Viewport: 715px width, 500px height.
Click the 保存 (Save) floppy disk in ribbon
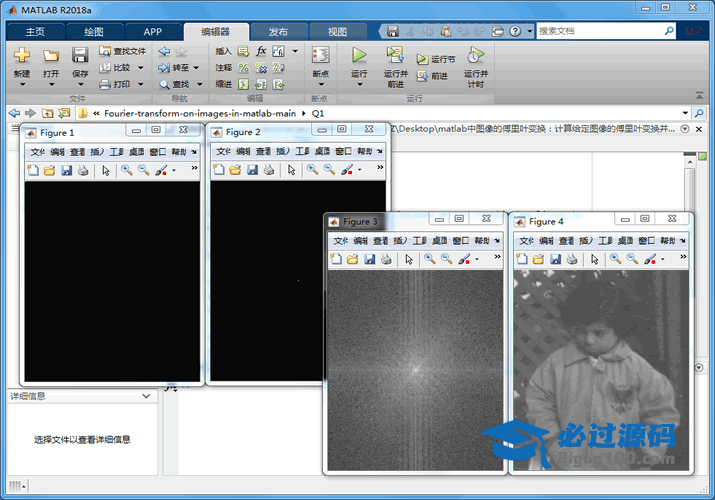(80, 55)
